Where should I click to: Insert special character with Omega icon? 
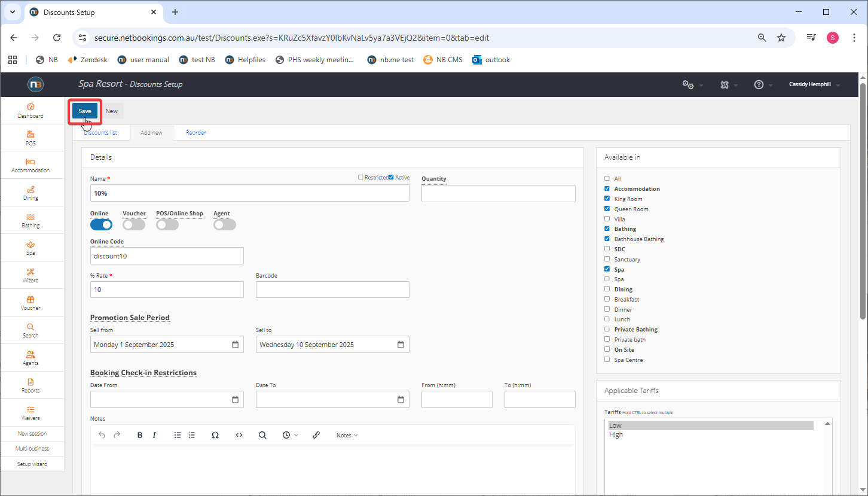click(x=215, y=435)
